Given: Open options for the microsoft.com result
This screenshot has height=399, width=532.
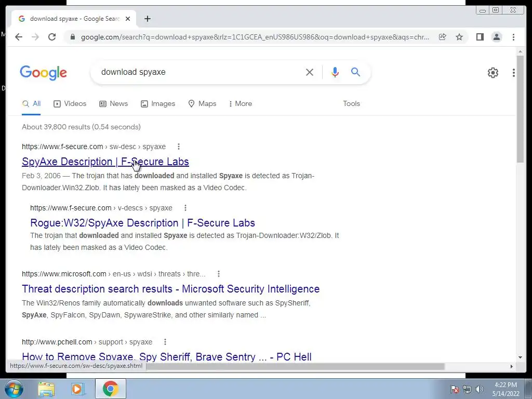Looking at the screenshot, I should (x=219, y=274).
